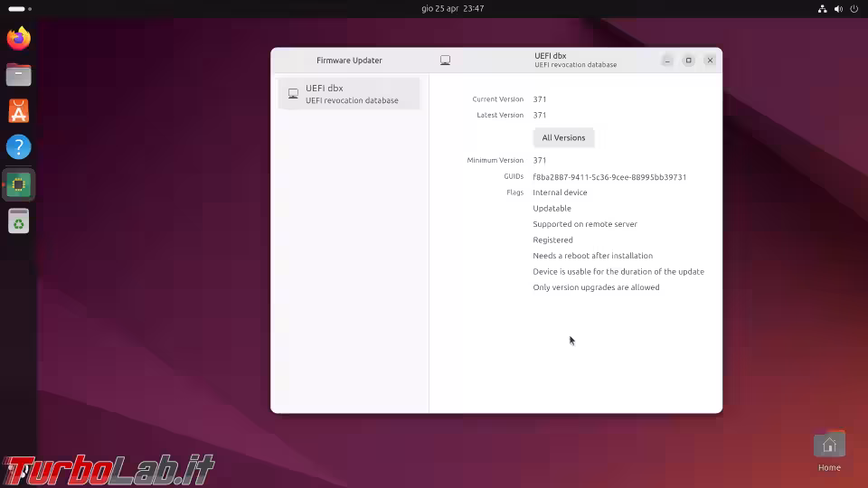The width and height of the screenshot is (868, 488).
Task: Click the Latest Version label
Action: point(500,115)
